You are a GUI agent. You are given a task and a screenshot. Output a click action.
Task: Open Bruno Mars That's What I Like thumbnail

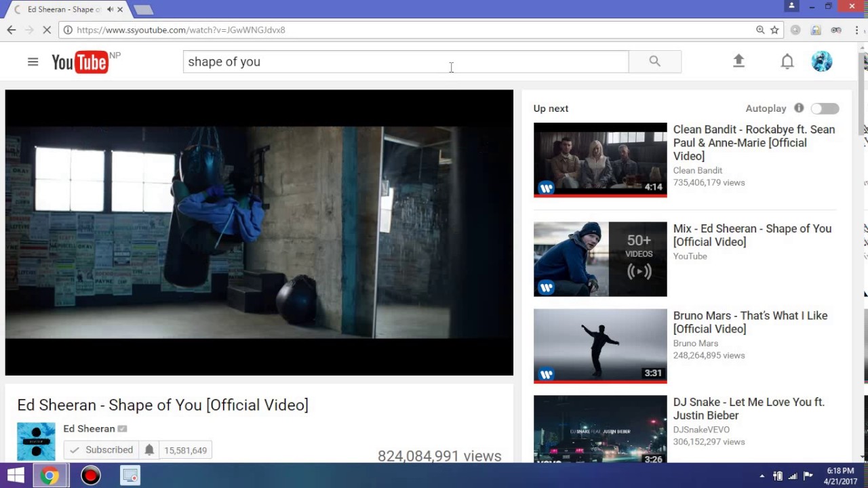tap(600, 346)
